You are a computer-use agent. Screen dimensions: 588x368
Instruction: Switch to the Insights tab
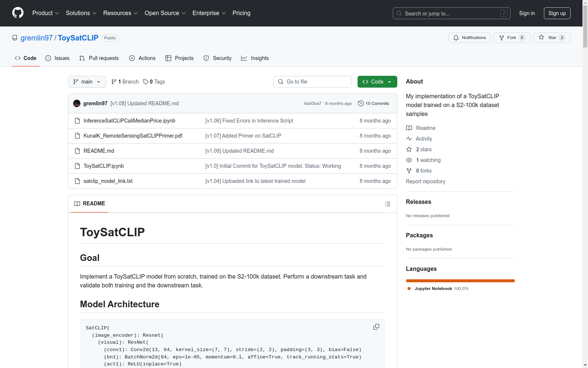point(255,58)
